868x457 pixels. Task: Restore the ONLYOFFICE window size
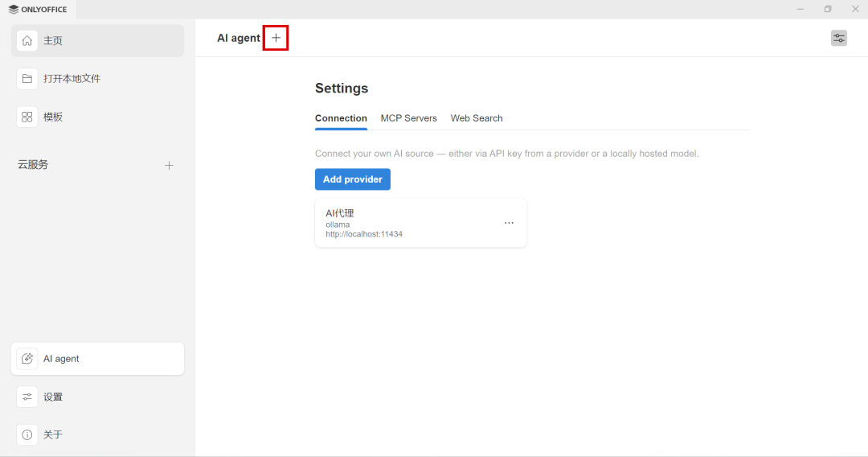point(828,10)
